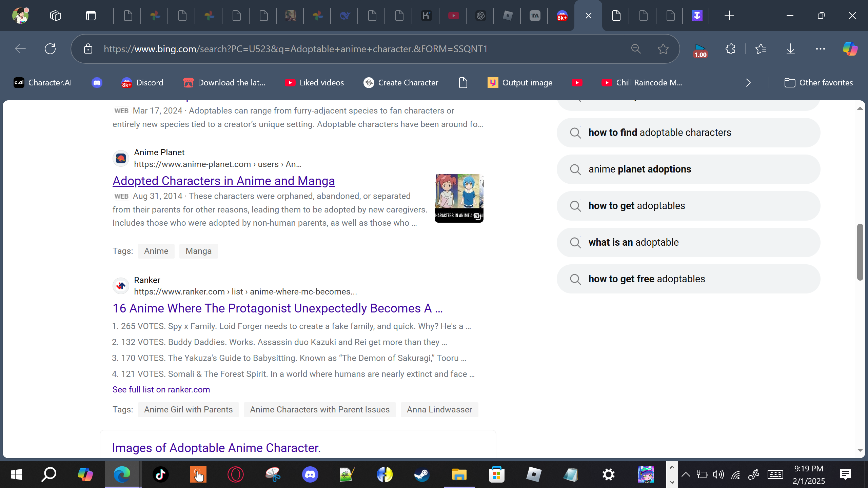Open the anime characters thumbnail image
Screen dimensions: 868x488
[x=459, y=198]
